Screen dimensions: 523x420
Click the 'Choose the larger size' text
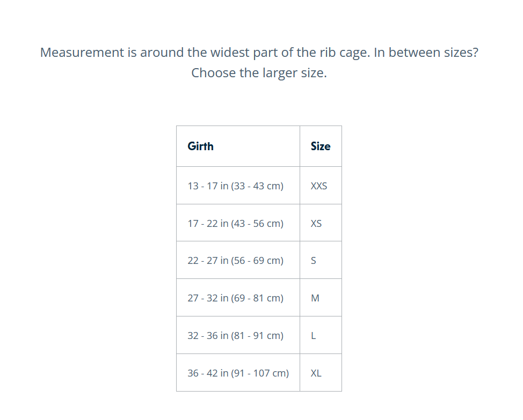click(x=259, y=73)
